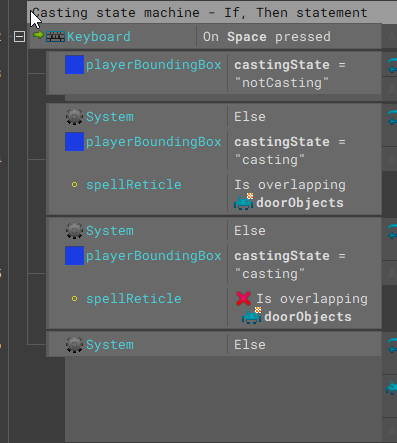The height and width of the screenshot is (443, 397).
Task: Click the second System gear icon
Action: 74,231
